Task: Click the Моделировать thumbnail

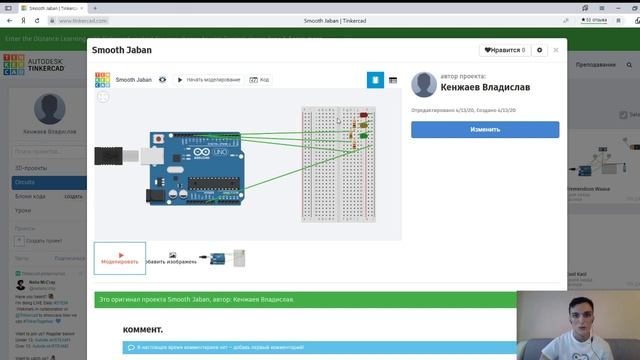Action: click(x=120, y=258)
